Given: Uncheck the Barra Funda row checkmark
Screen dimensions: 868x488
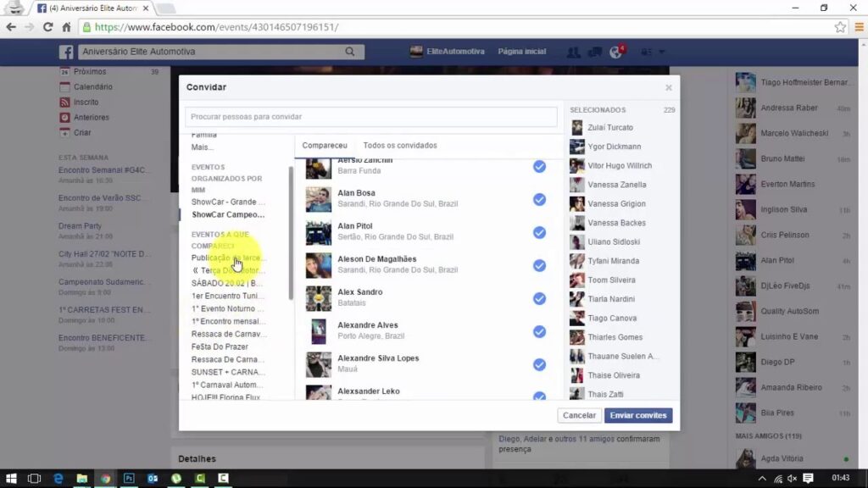Looking at the screenshot, I should click(539, 167).
